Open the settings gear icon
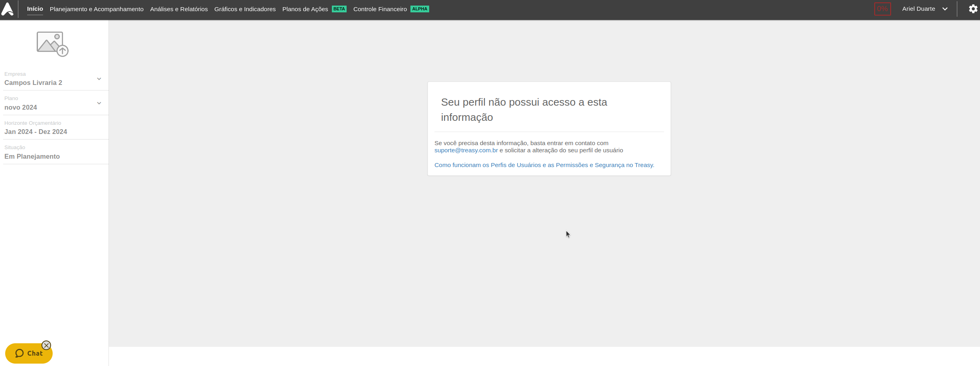This screenshot has width=980, height=366. tap(973, 9)
